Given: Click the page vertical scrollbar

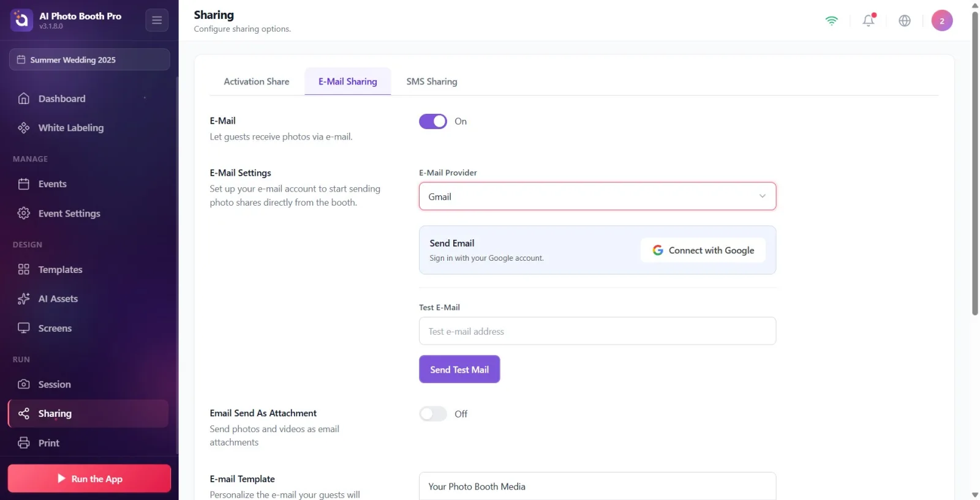Looking at the screenshot, I should click(975, 162).
